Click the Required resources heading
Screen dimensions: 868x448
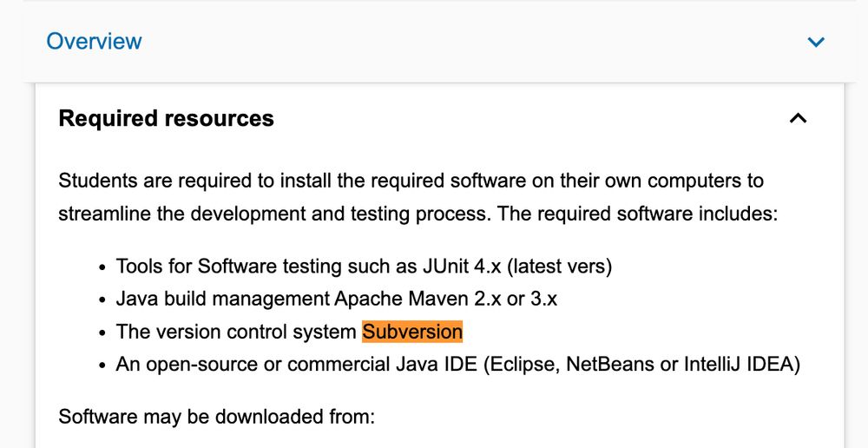166,118
